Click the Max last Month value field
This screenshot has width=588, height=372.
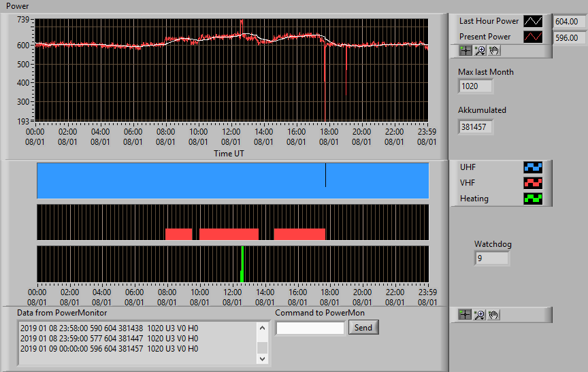point(475,86)
